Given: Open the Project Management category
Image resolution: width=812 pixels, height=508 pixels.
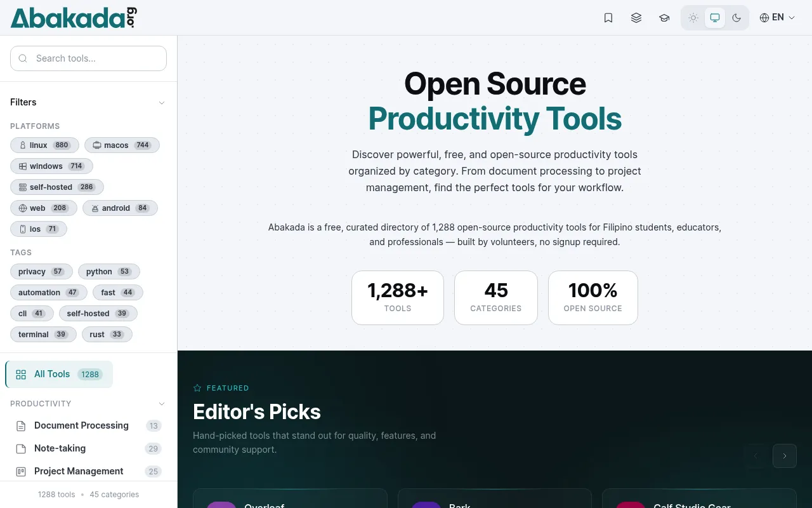Looking at the screenshot, I should [x=88, y=471].
